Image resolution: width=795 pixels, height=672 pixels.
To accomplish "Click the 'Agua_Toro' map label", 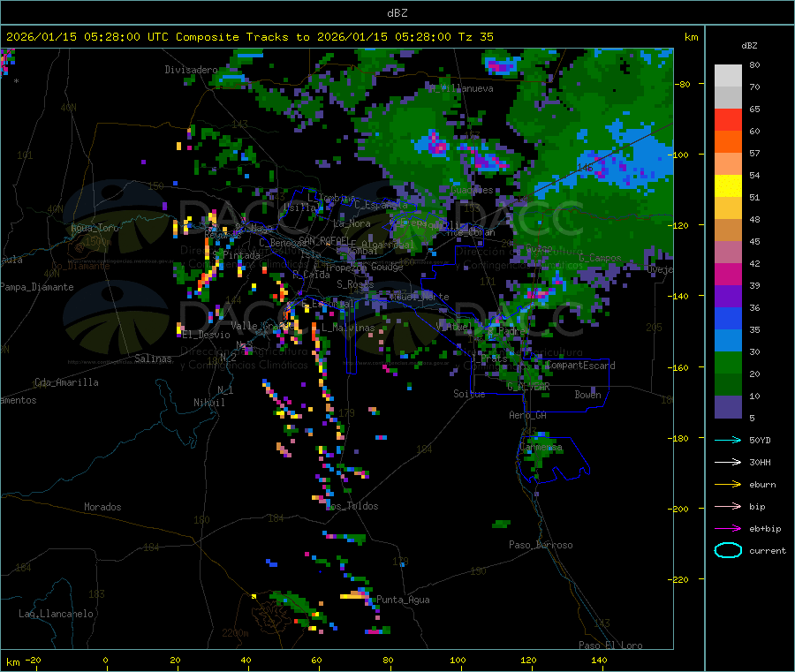I will coord(95,228).
